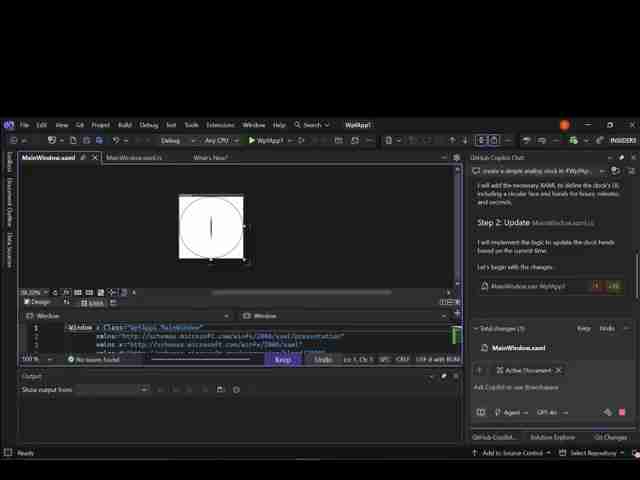
Task: Open the GPT-4o model dropdown
Action: (x=552, y=413)
